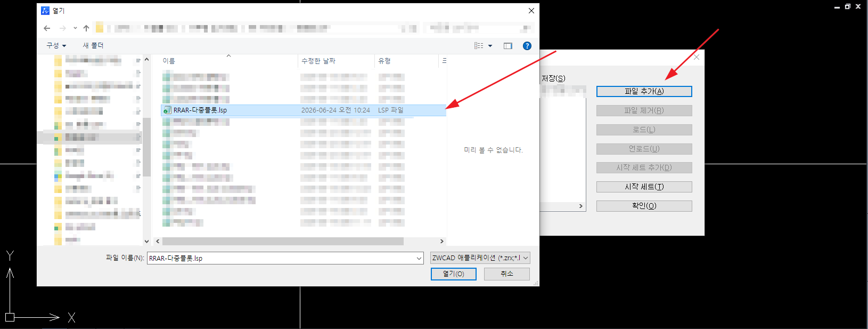Navigate up one folder level arrow
Viewport: 868px width, 329px height.
point(86,28)
